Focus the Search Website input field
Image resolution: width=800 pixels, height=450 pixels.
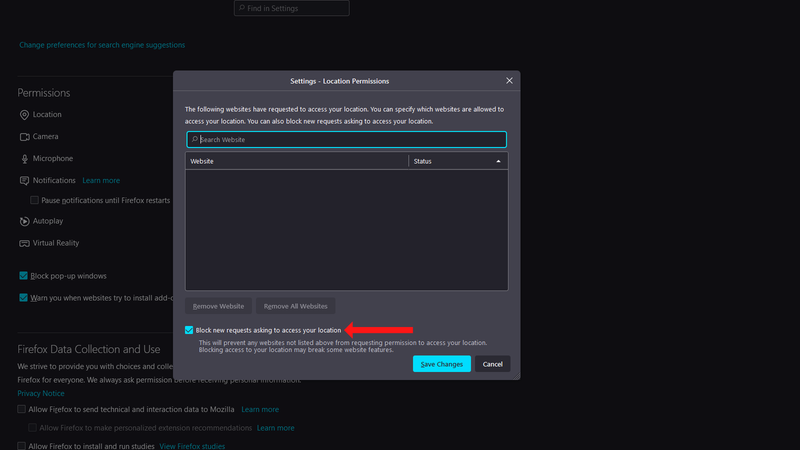[x=350, y=140]
